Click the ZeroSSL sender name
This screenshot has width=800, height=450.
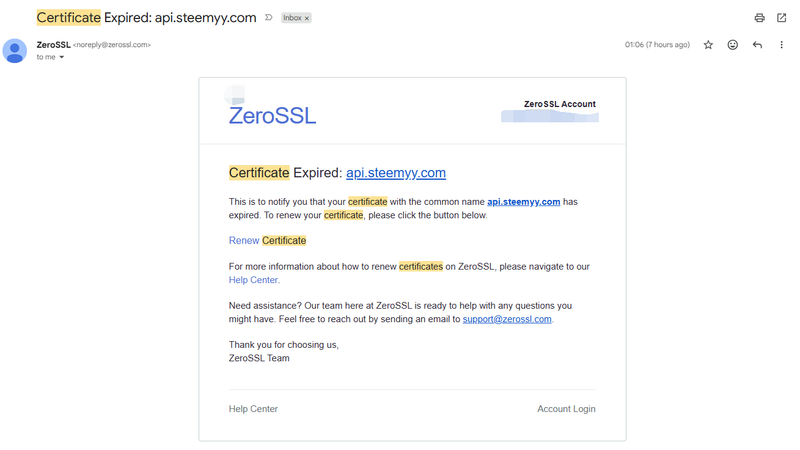pos(54,45)
